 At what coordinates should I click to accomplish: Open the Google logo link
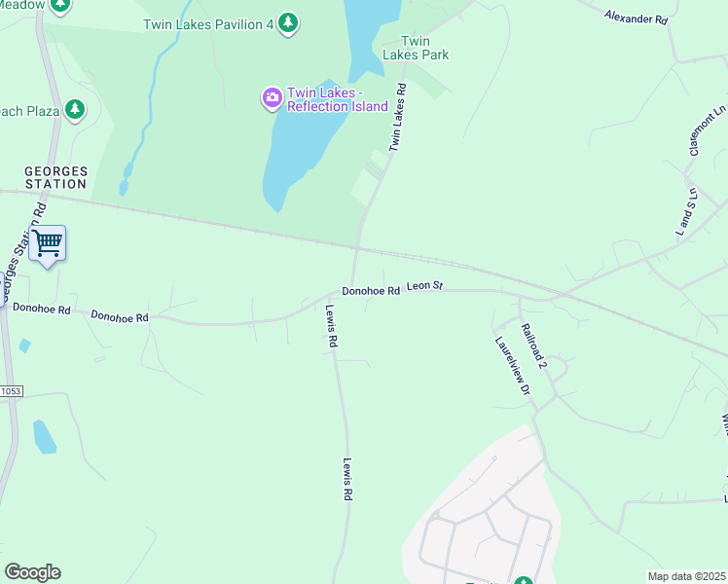[32, 572]
